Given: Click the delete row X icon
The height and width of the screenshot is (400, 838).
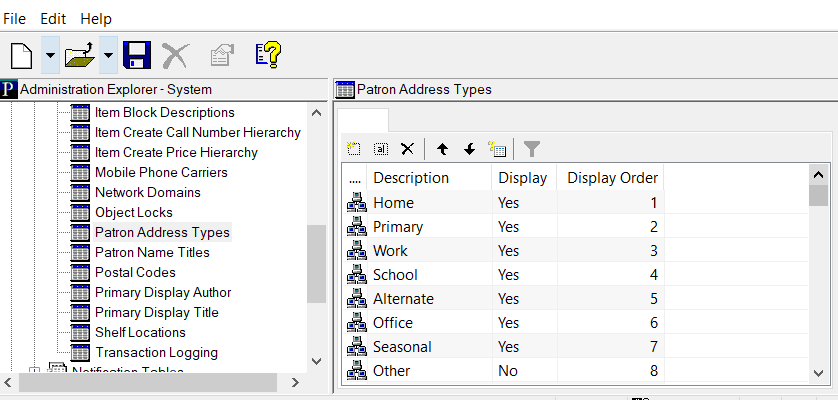Looking at the screenshot, I should 407,149.
